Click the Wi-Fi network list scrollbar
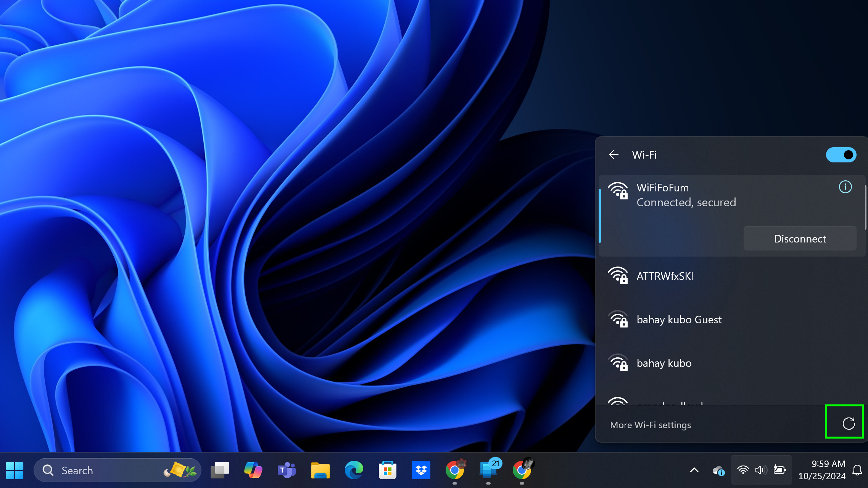This screenshot has width=868, height=488. [x=865, y=208]
